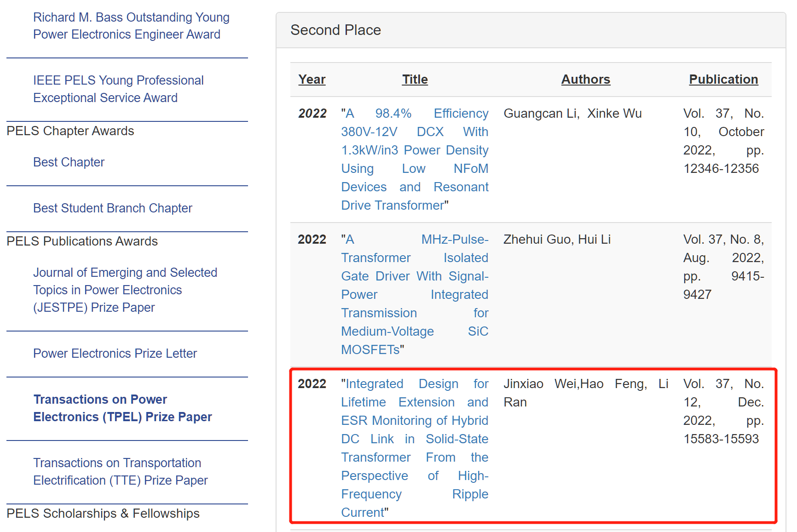
Task: Click the PELS Publications Awards heading
Action: pyautogui.click(x=82, y=241)
